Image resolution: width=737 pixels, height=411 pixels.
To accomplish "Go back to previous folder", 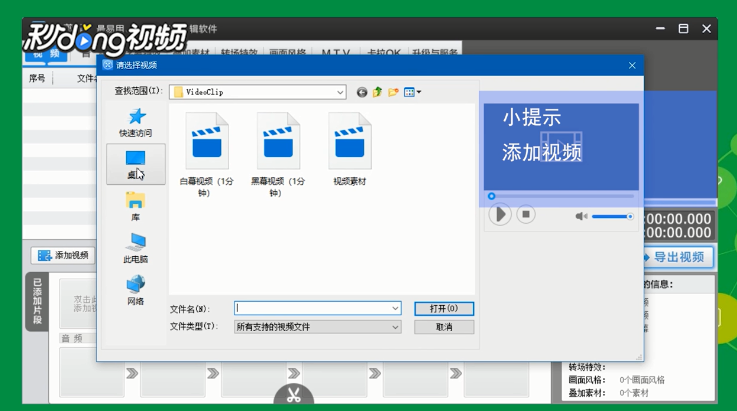I will coord(361,92).
